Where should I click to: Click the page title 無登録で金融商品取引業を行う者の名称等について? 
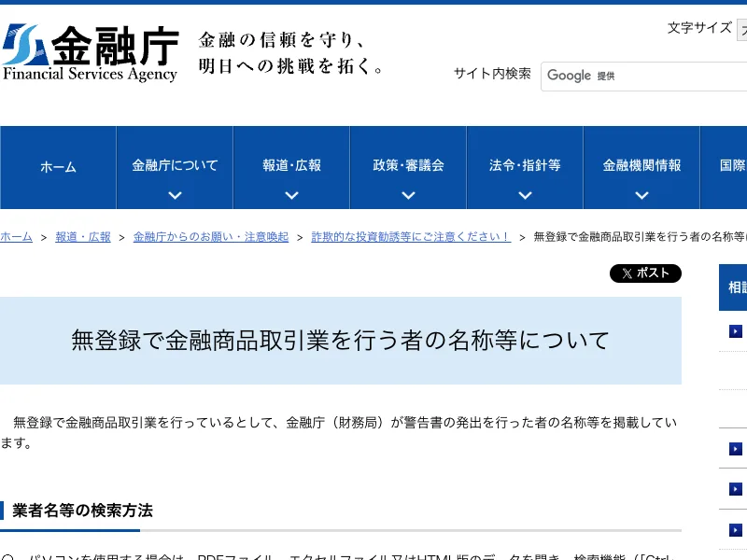pyautogui.click(x=340, y=341)
